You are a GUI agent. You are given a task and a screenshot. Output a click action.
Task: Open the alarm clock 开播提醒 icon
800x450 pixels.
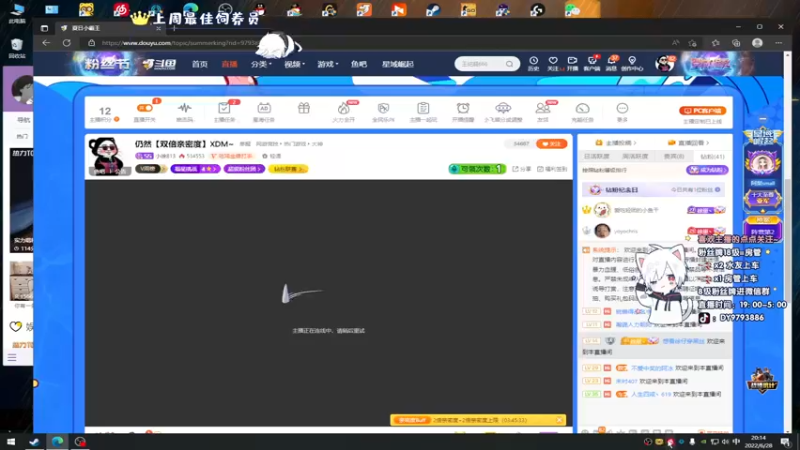coord(463,108)
